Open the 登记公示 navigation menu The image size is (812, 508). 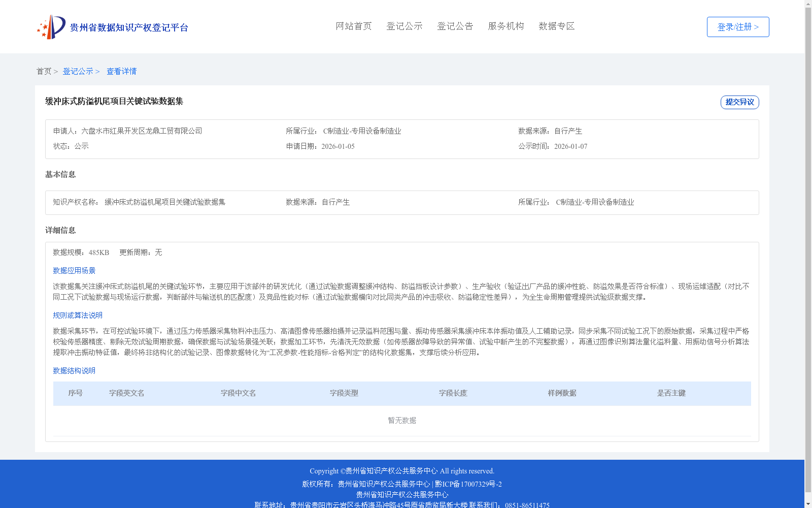404,26
